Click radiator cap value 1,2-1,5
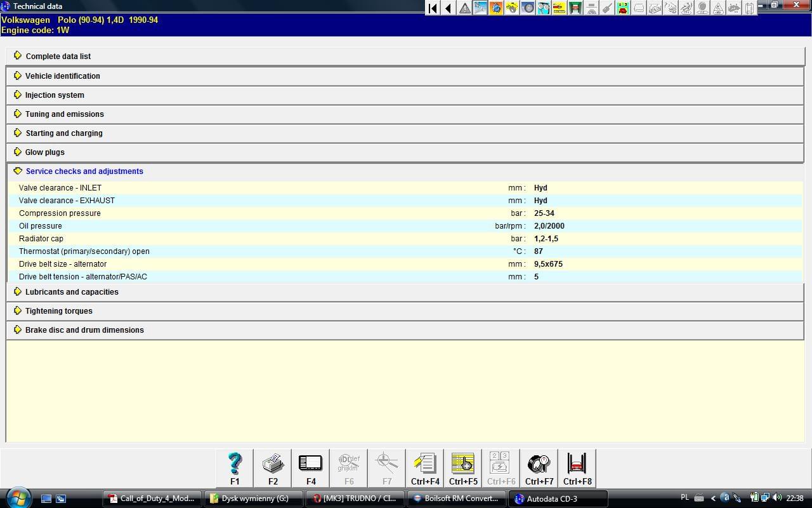 point(546,239)
